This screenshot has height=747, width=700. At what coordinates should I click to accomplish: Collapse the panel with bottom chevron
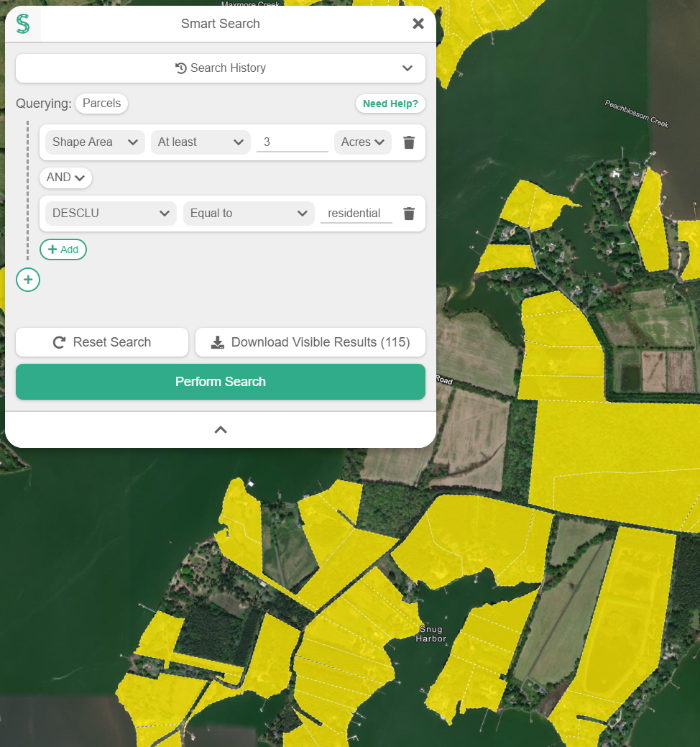[x=221, y=430]
